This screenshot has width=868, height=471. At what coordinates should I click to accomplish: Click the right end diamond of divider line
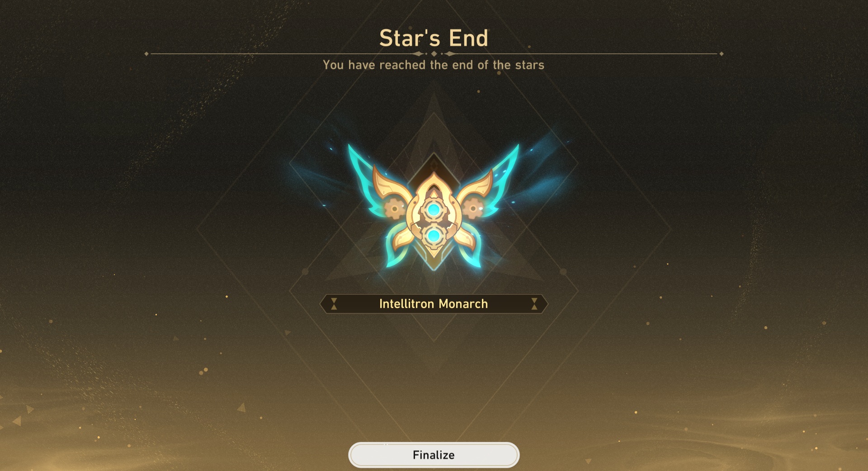(x=722, y=54)
